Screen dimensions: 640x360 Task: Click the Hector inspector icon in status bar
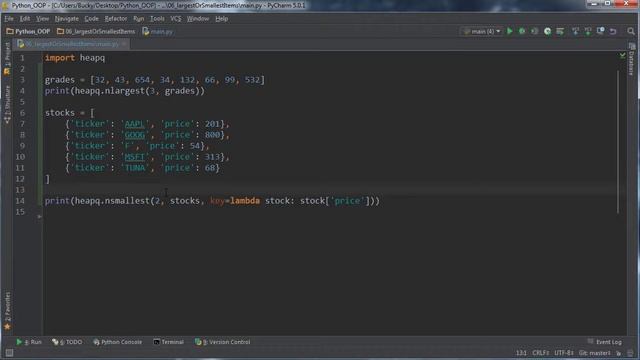630,353
